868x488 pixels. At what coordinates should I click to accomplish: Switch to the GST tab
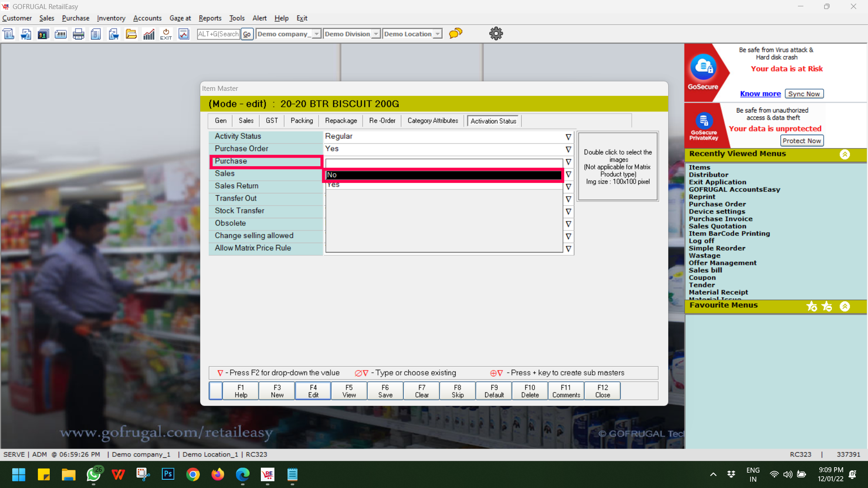tap(272, 121)
